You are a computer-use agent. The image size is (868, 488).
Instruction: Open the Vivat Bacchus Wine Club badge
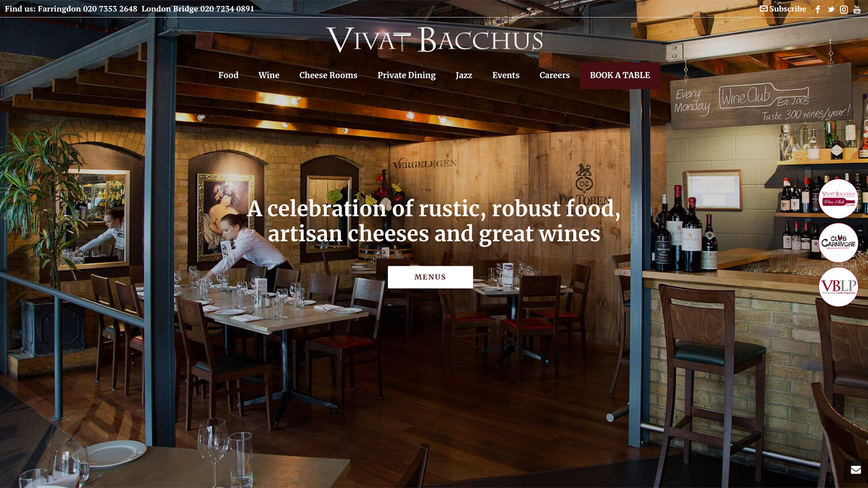(838, 198)
